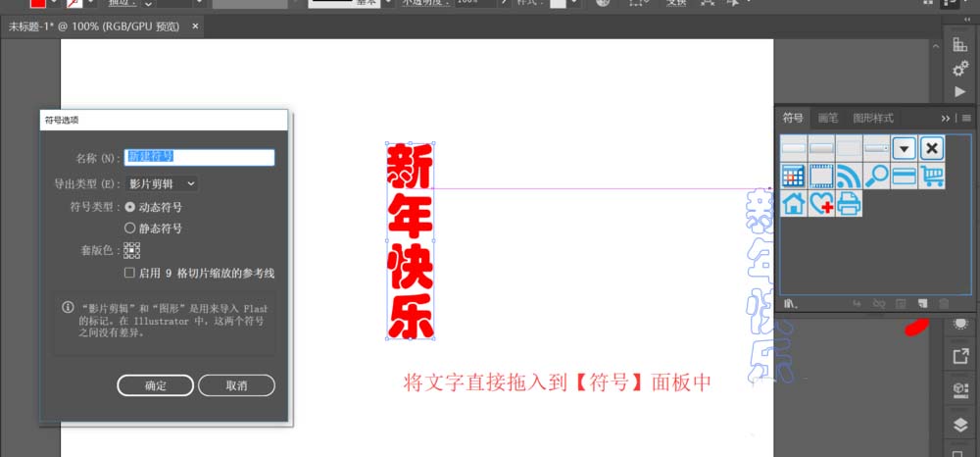Open the gears dock icon

point(960,69)
